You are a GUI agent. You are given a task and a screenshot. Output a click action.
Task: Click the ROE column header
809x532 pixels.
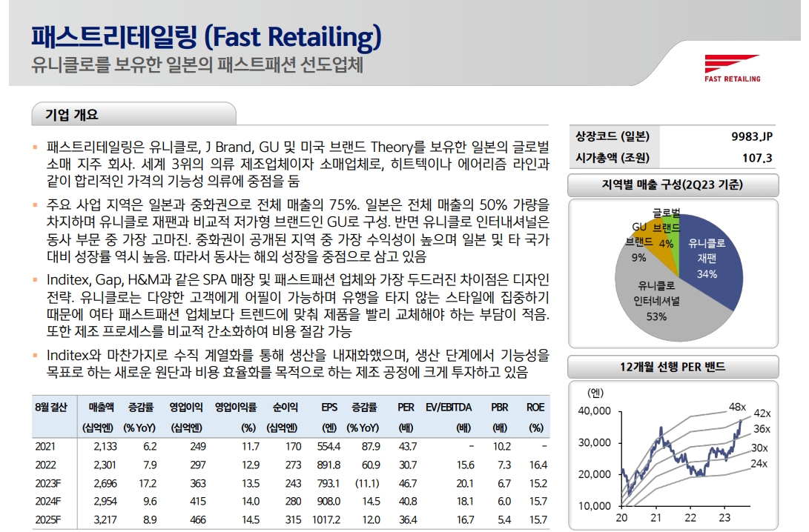[x=535, y=408]
